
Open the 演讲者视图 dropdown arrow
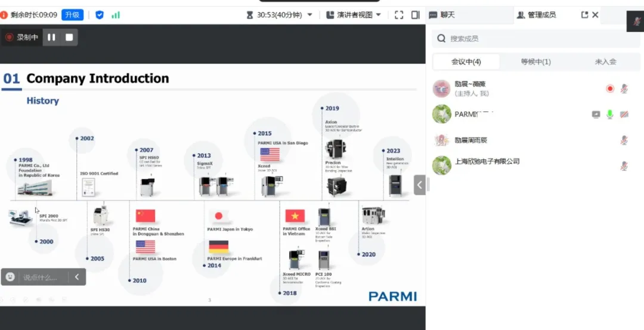click(x=378, y=15)
